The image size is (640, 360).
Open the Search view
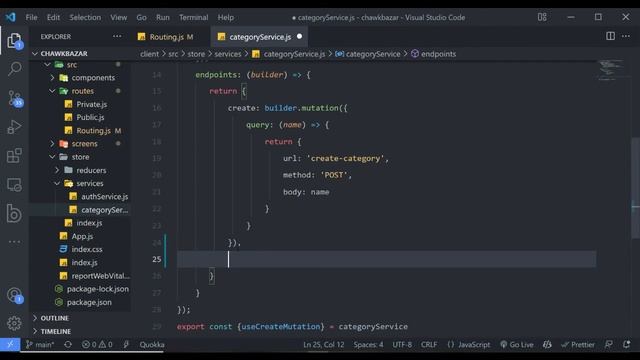coord(14,69)
